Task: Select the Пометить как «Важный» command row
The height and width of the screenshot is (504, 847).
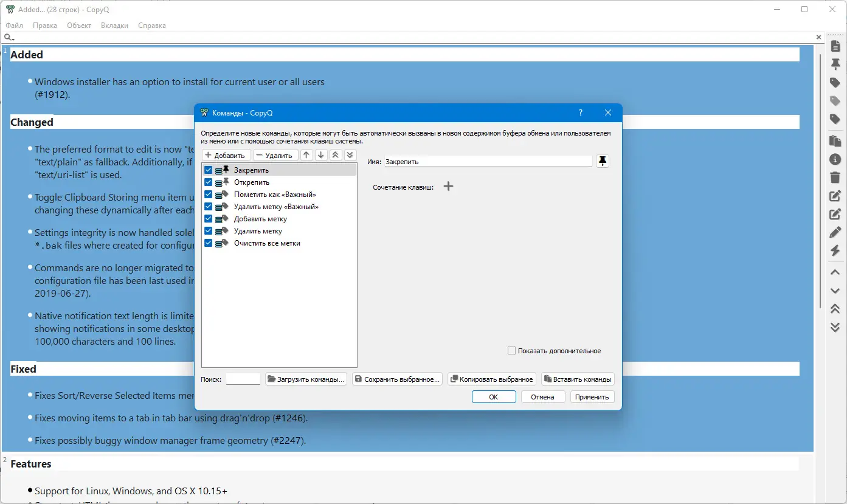Action: (279, 195)
